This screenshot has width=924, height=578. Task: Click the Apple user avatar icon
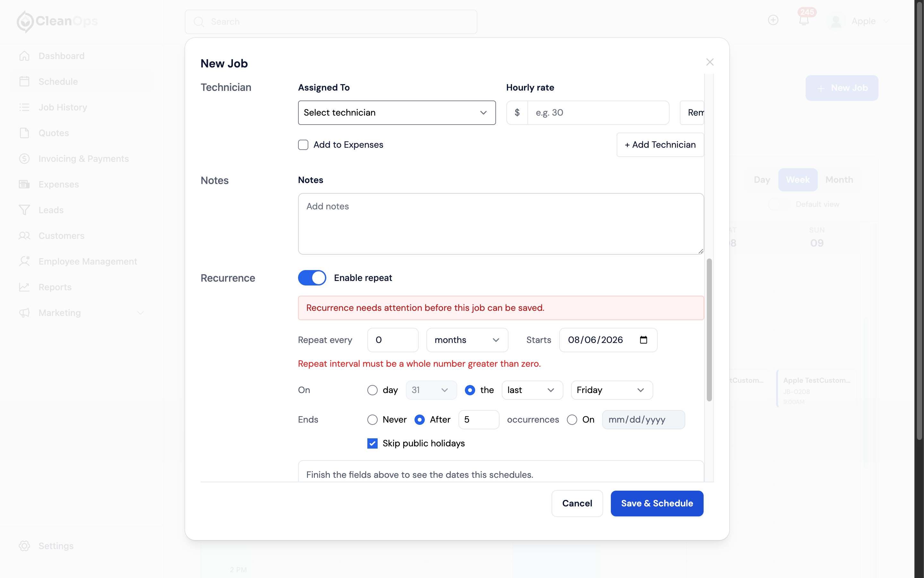click(x=836, y=22)
